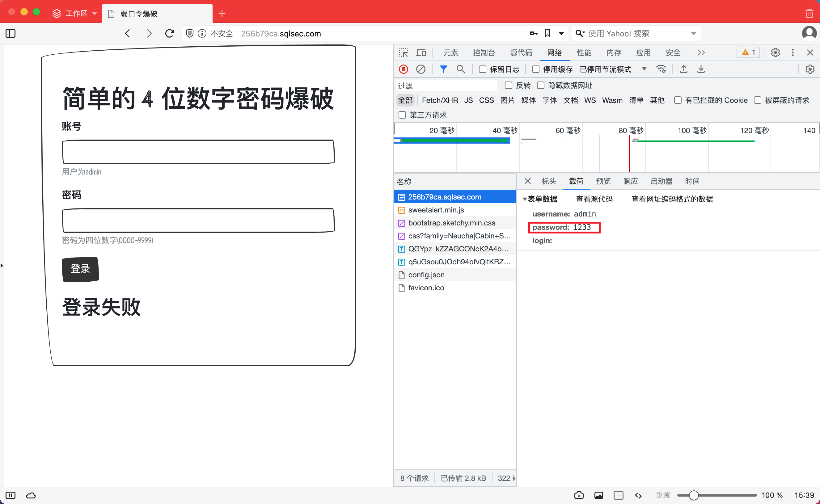Viewport: 820px width, 504px height.
Task: Open warnings badge with 1 issue
Action: [x=748, y=52]
